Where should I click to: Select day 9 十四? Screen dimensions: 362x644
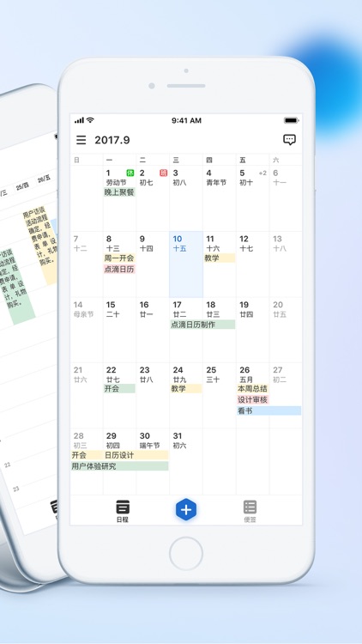pos(153,264)
